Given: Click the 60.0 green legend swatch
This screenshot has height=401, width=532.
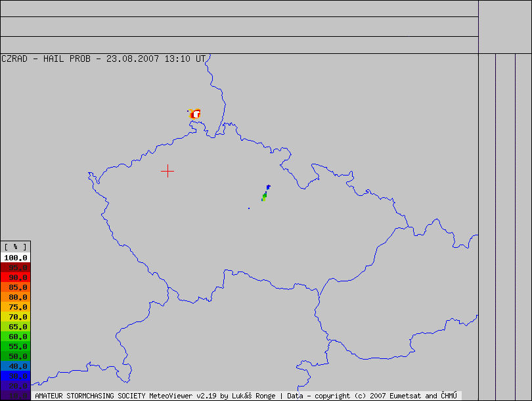Looking at the screenshot, I should pyautogui.click(x=15, y=337).
